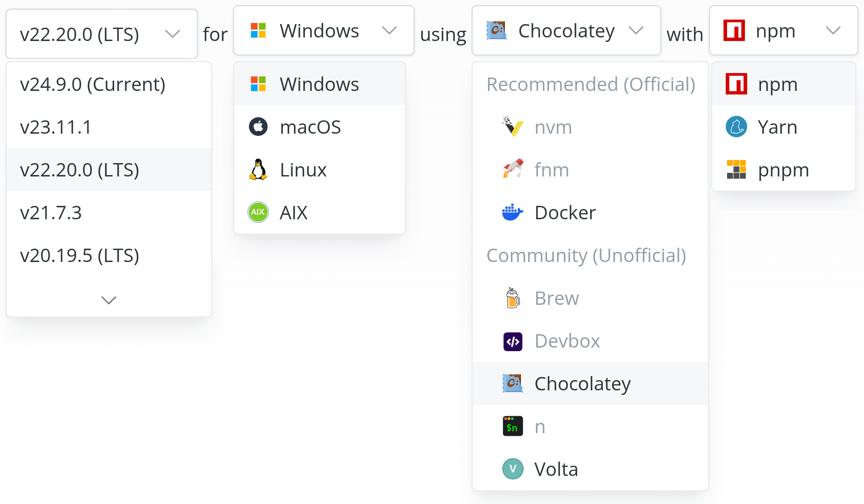Open the Chocolatey install method dropdown
This screenshot has height=504, width=864.
tap(566, 31)
